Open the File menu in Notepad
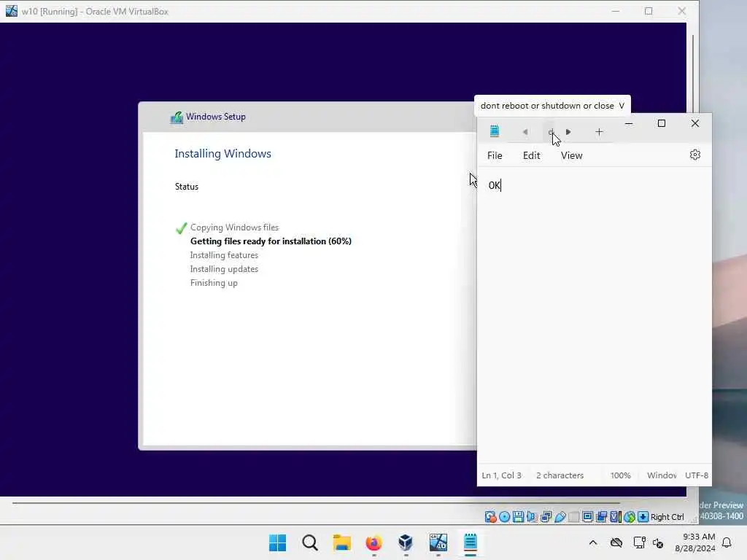Screen dimensions: 747x560 coord(495,156)
